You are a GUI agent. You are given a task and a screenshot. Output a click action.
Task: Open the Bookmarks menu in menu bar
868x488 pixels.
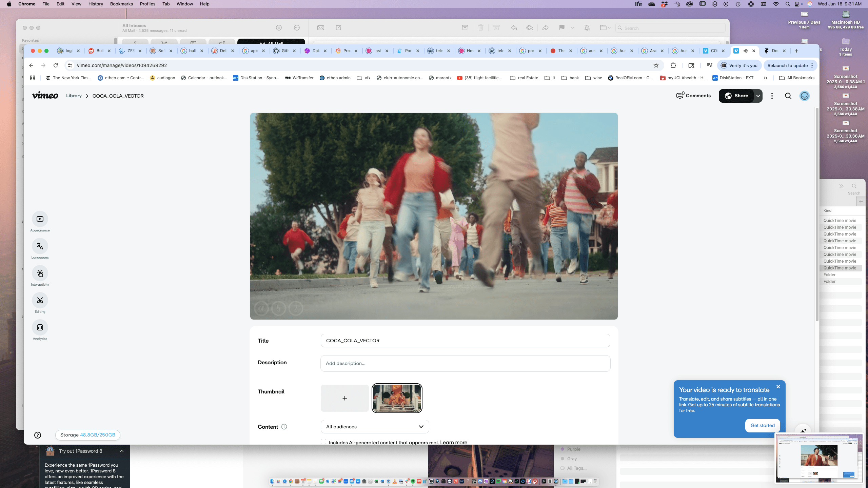(x=121, y=4)
